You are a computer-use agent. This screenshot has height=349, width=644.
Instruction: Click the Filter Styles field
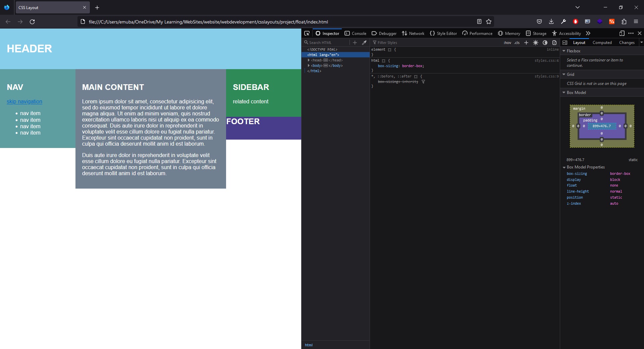pyautogui.click(x=436, y=43)
